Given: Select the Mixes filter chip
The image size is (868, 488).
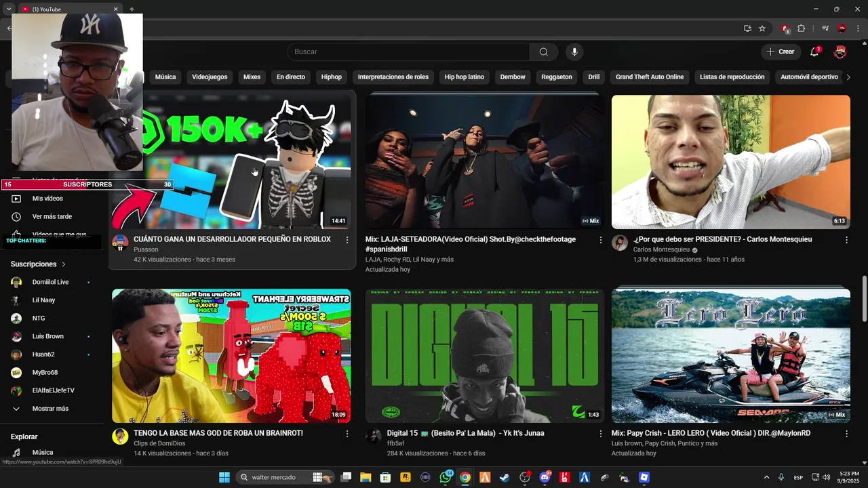Looking at the screenshot, I should [x=252, y=77].
